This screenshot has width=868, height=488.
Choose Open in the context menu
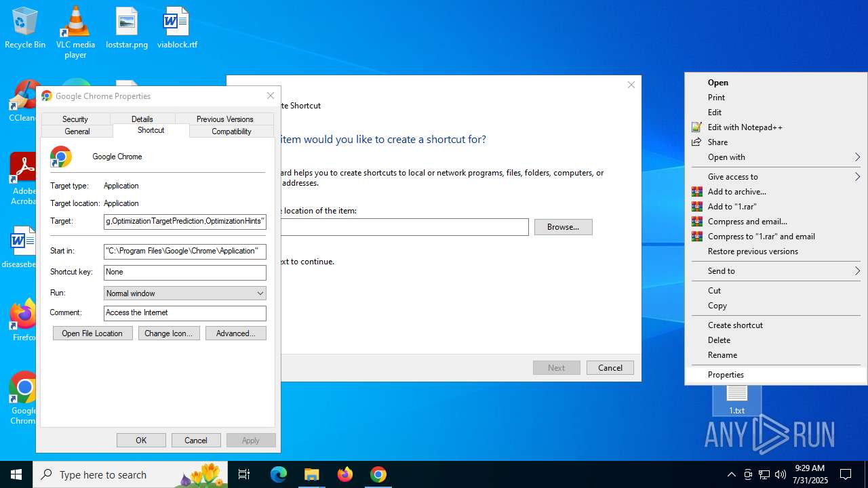click(x=776, y=83)
